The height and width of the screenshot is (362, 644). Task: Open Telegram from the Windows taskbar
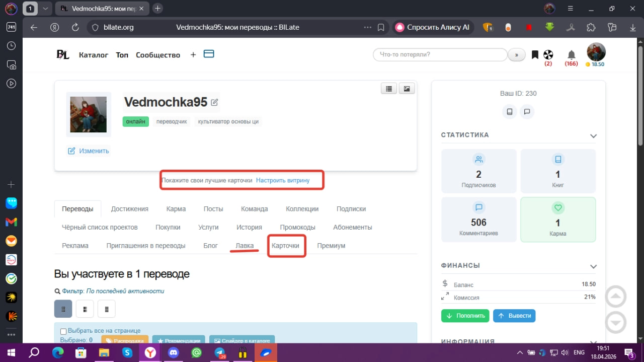point(220,353)
